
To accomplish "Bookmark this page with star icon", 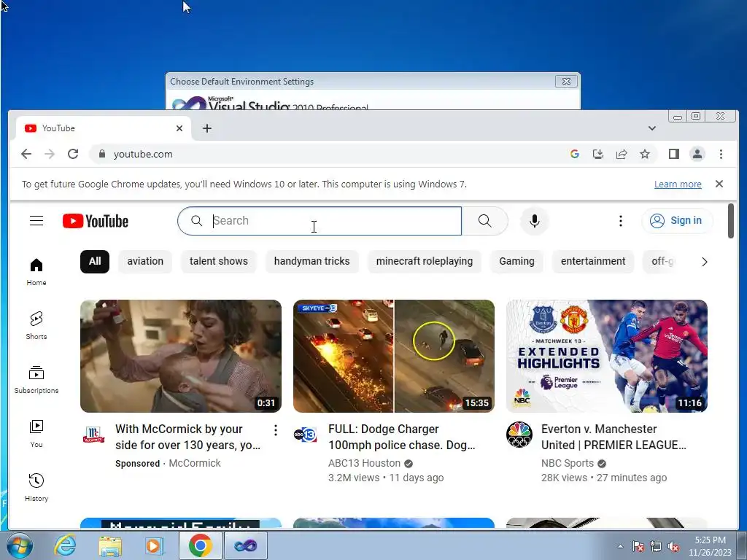I will tap(645, 154).
